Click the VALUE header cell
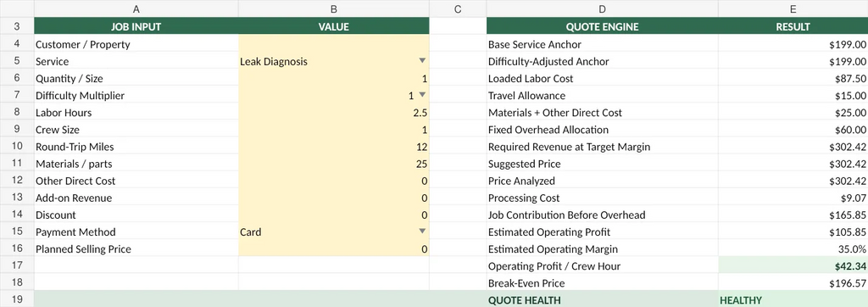The height and width of the screenshot is (307, 868). [x=334, y=26]
